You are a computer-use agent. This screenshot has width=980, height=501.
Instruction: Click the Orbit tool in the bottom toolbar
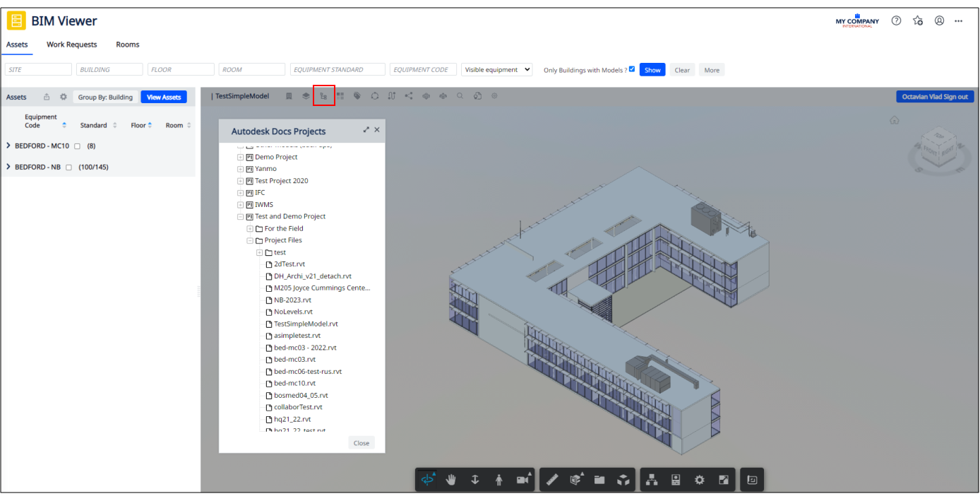(428, 480)
